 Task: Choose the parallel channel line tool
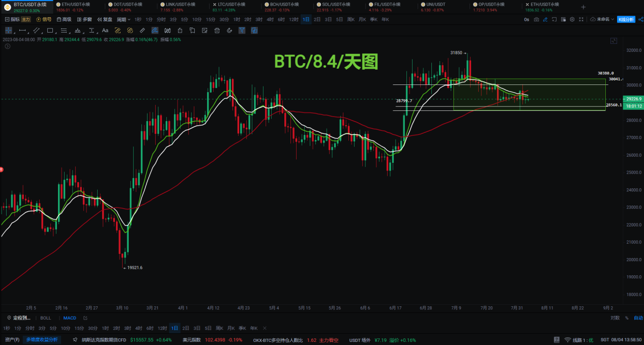[37, 31]
